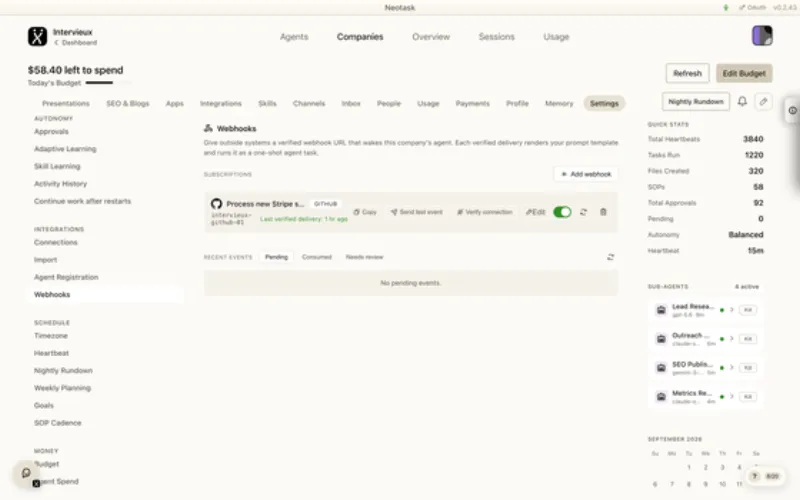Select the Pending recent events tab
This screenshot has height=500, width=800.
click(x=276, y=257)
